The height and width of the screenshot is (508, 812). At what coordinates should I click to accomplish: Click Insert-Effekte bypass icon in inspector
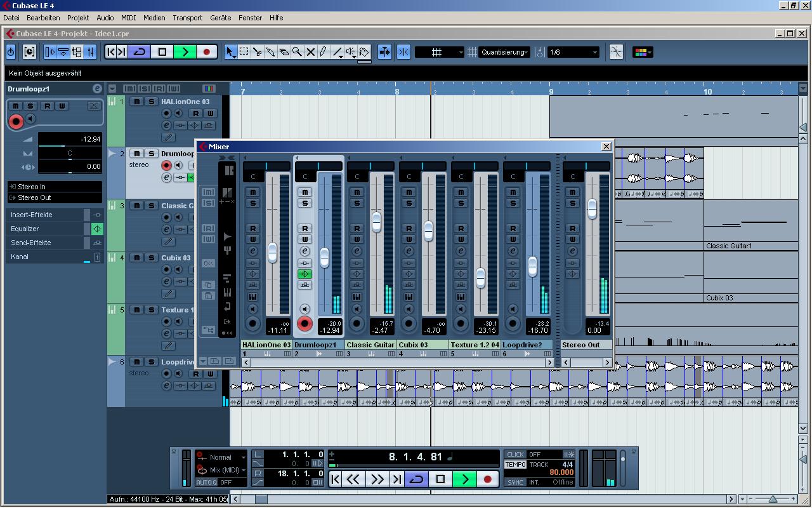(x=98, y=215)
